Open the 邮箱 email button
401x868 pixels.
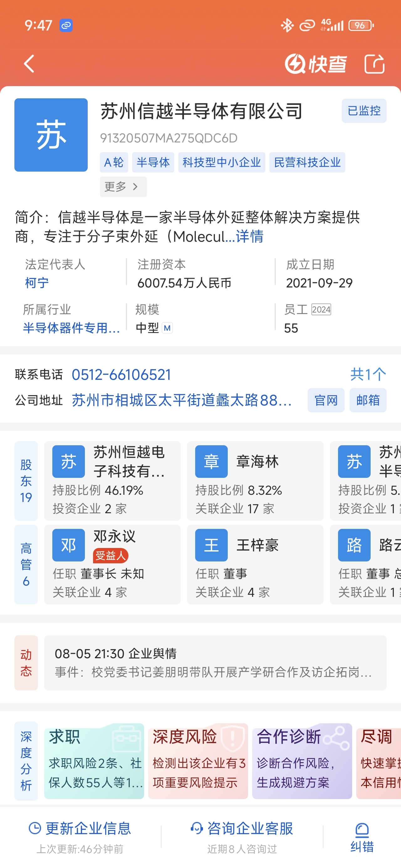pos(368,400)
